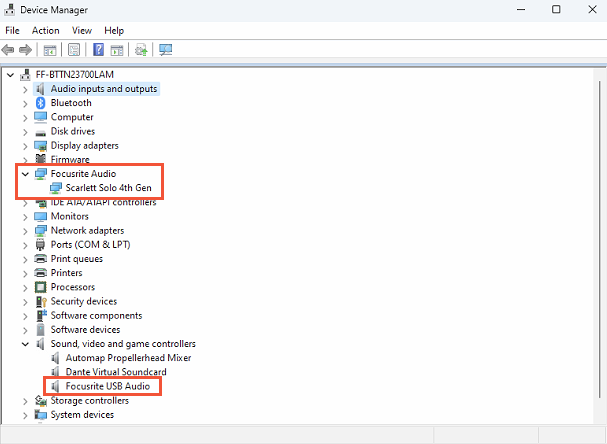Image resolution: width=607 pixels, height=444 pixels.
Task: Click the Back arrow toolbar icon
Action: pos(9,49)
